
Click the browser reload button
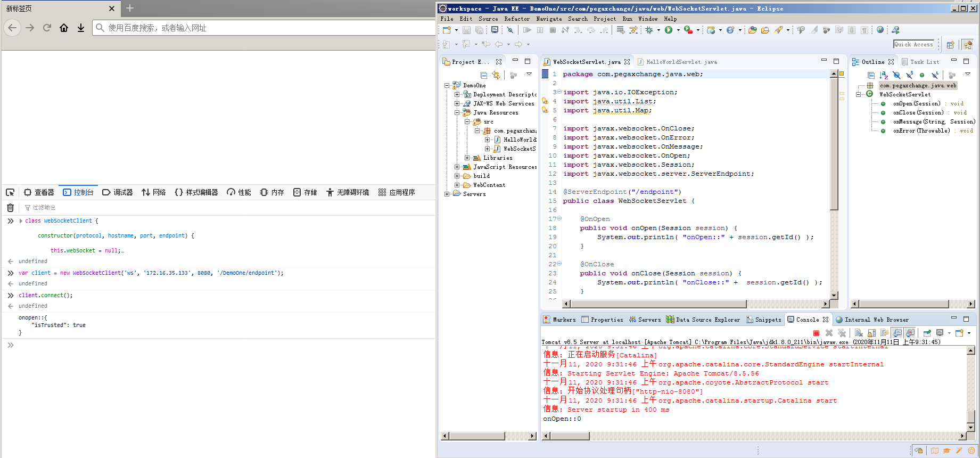[47, 28]
